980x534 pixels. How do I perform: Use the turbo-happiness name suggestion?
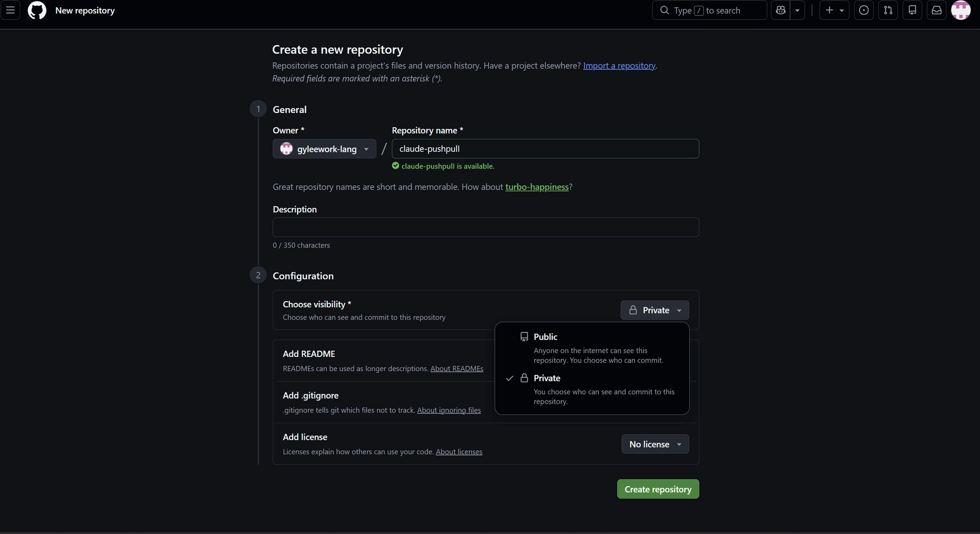click(x=537, y=187)
